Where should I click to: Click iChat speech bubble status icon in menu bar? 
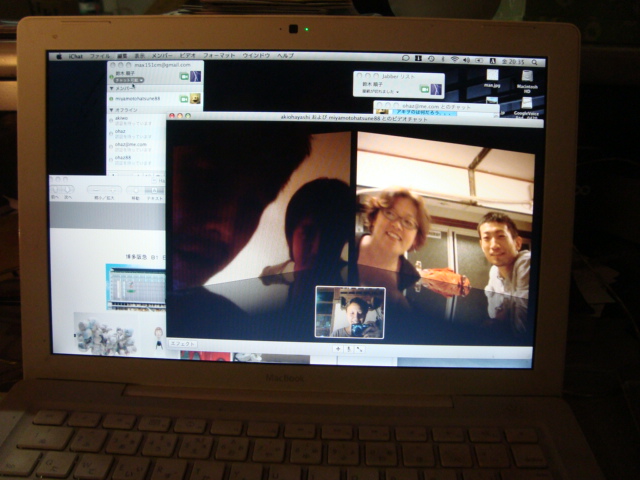405,58
